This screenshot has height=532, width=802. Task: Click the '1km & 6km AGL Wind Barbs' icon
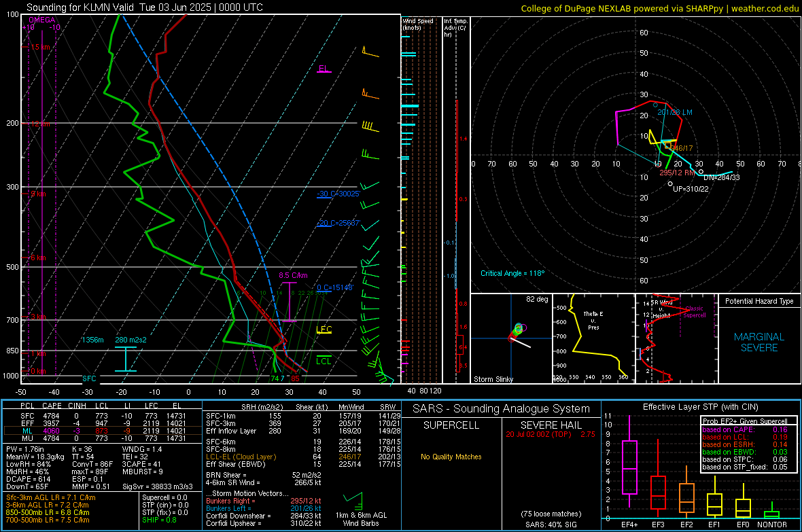tap(361, 510)
